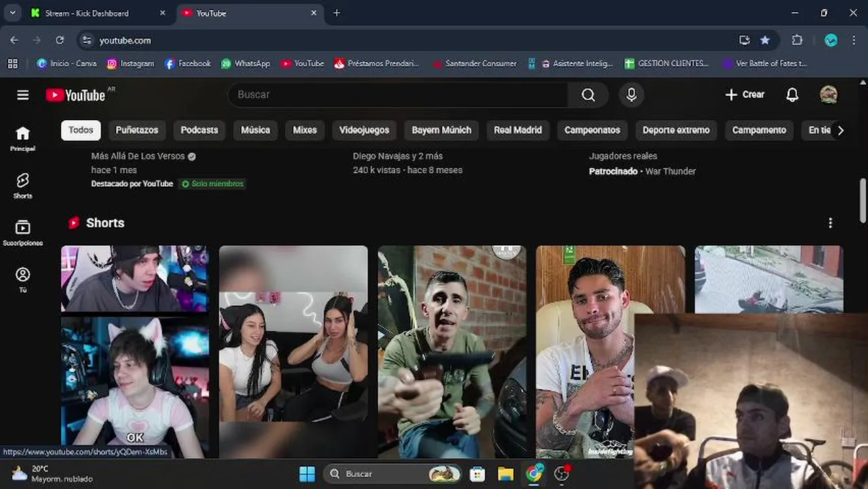
Task: Open File Explorer from taskbar
Action: [x=505, y=473]
